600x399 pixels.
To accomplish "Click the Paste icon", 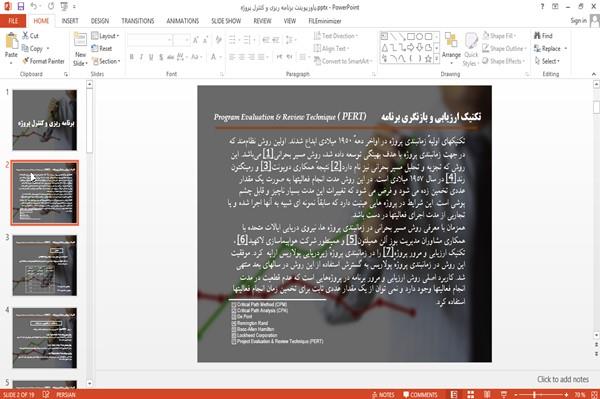I will [x=11, y=41].
